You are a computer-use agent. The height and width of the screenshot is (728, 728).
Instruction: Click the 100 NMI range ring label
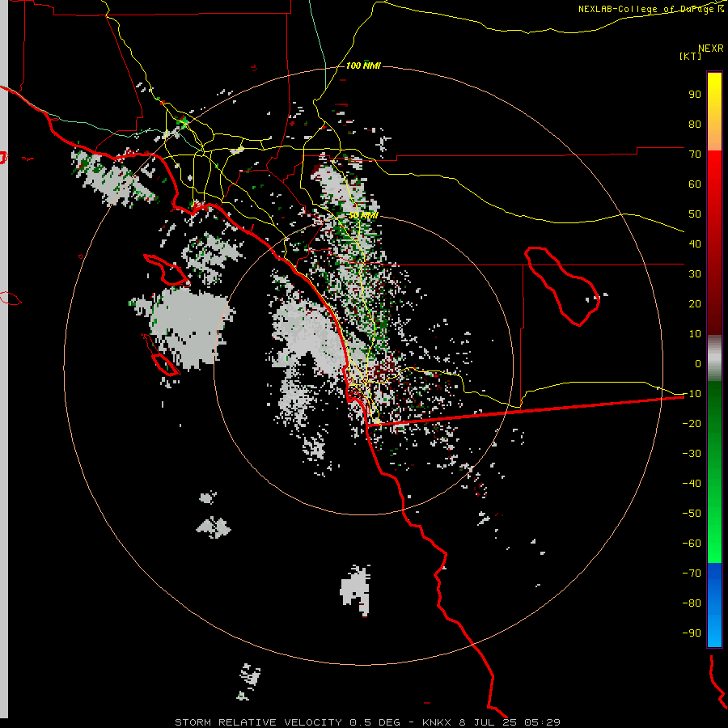(363, 66)
